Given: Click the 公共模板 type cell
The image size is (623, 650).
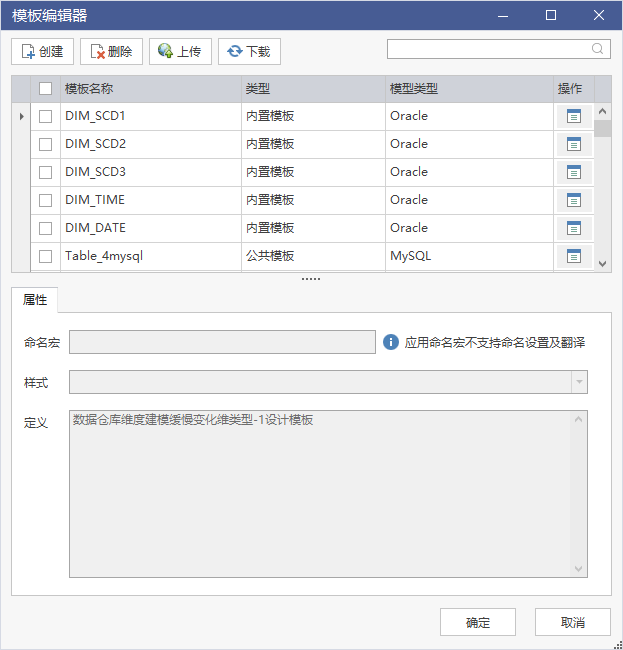Looking at the screenshot, I should (313, 256).
